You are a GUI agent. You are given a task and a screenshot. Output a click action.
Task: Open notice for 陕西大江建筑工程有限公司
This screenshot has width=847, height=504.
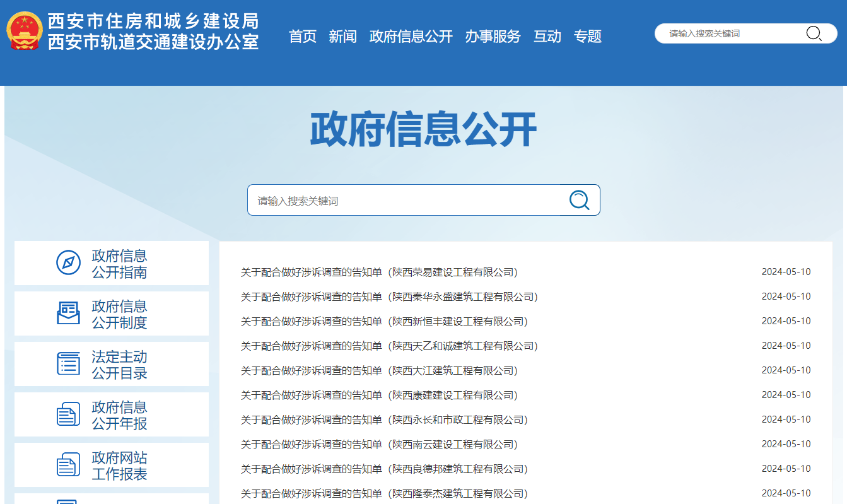click(x=379, y=370)
